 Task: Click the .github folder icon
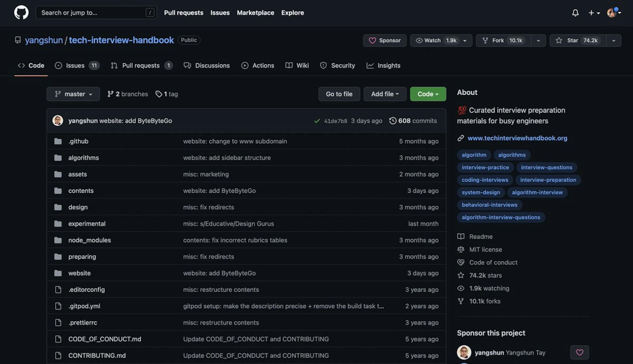coord(58,141)
